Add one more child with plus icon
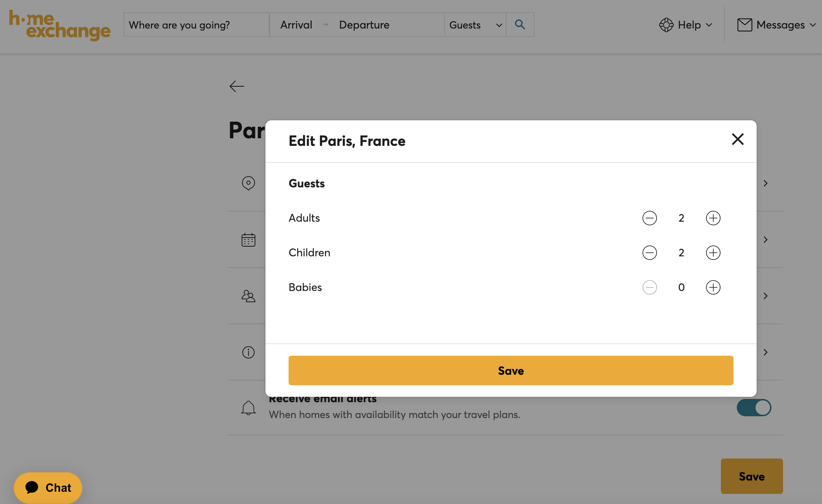Image resolution: width=822 pixels, height=504 pixels. pyautogui.click(x=713, y=253)
